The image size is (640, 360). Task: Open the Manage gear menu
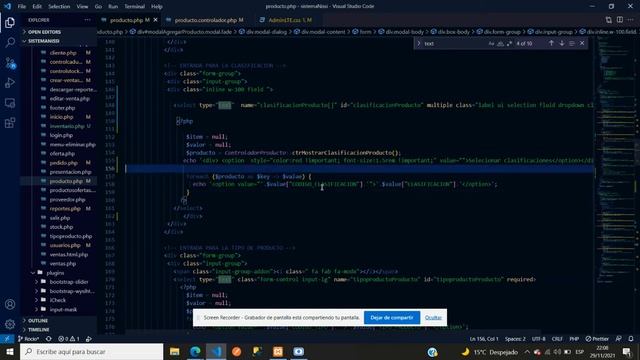pos(10,324)
